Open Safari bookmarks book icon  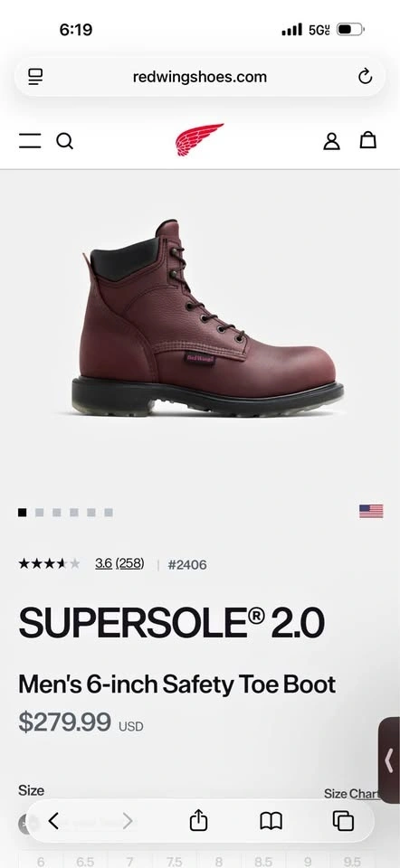pos(271,820)
